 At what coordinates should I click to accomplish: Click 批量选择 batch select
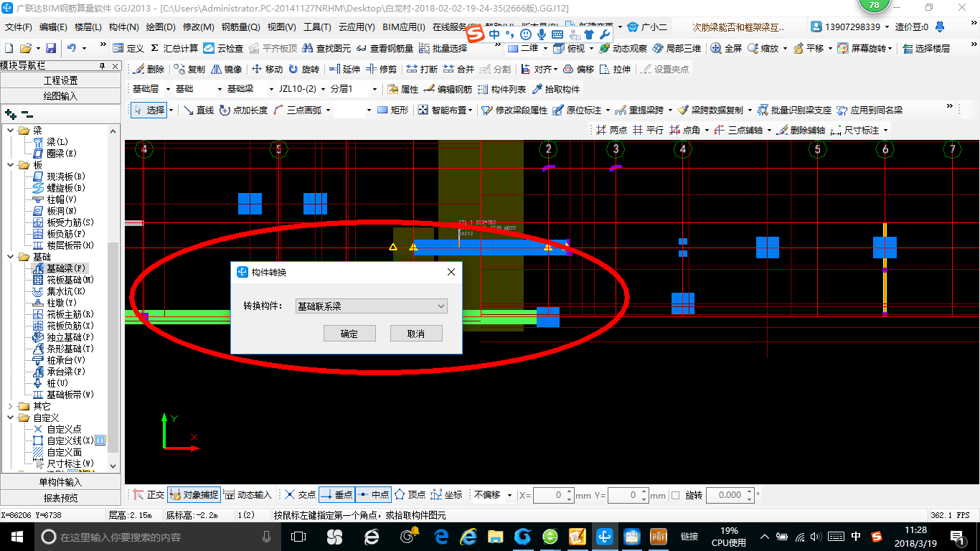(443, 48)
